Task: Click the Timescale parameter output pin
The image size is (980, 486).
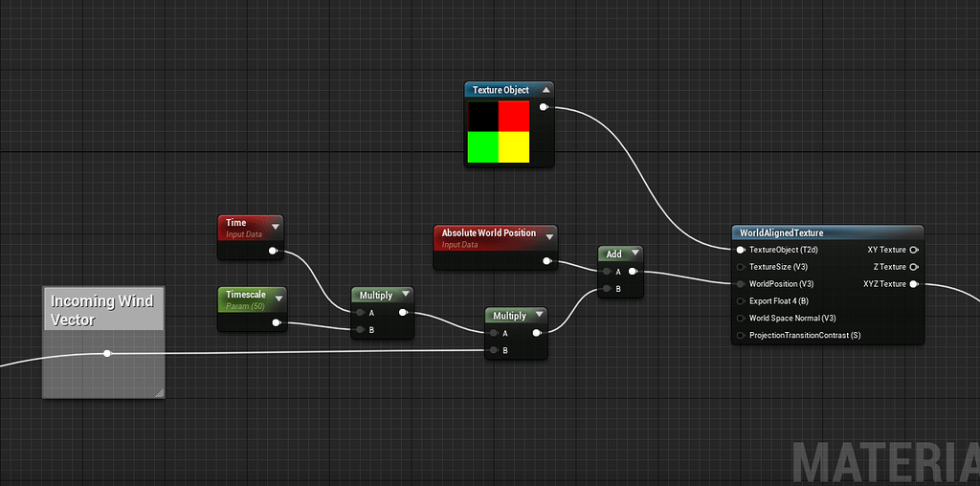Action: (x=276, y=322)
